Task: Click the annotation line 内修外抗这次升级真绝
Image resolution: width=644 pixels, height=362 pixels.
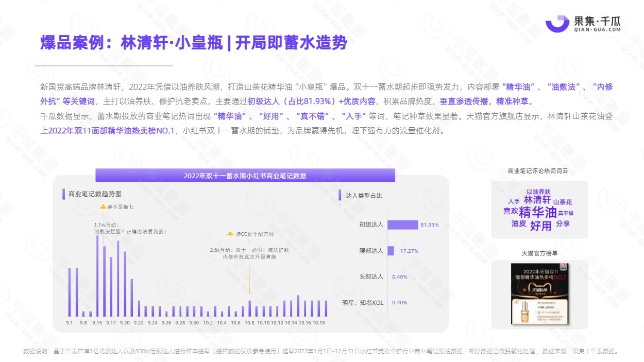Action: pyautogui.click(x=249, y=256)
